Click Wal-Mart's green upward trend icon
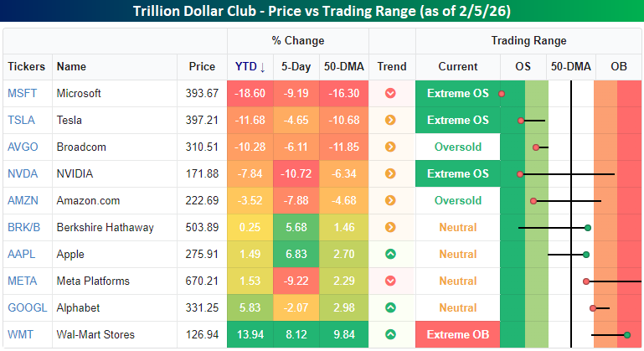The width and height of the screenshot is (644, 351). (390, 334)
